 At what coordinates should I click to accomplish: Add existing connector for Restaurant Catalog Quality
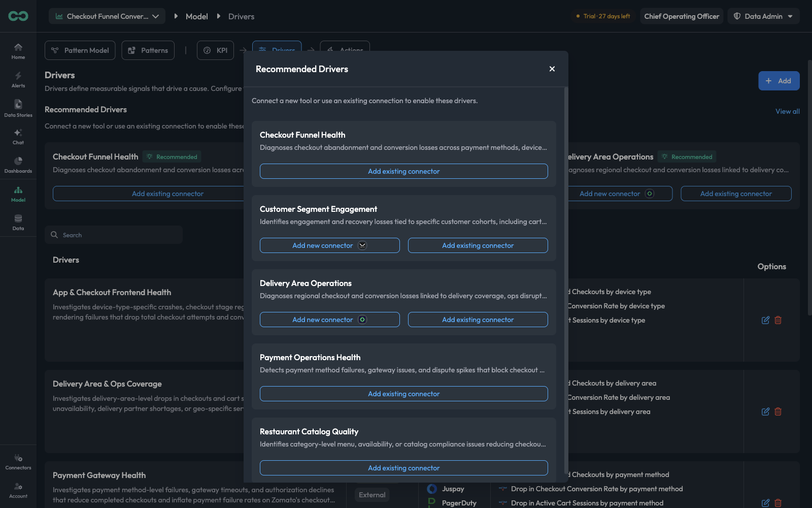pos(404,468)
